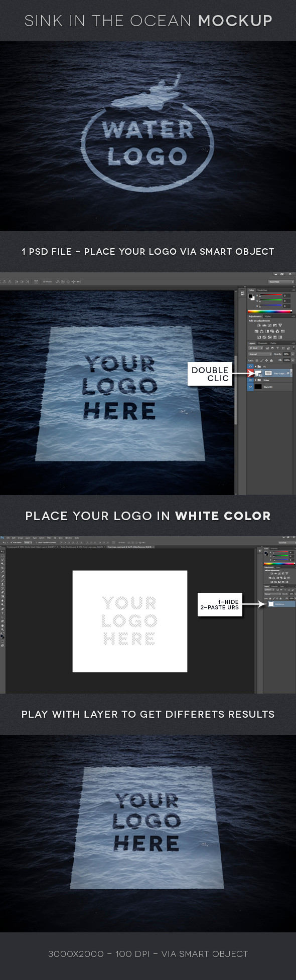Screen dimensions: 296x980
Task: Expand the Water folder in Layers
Action: click(255, 380)
